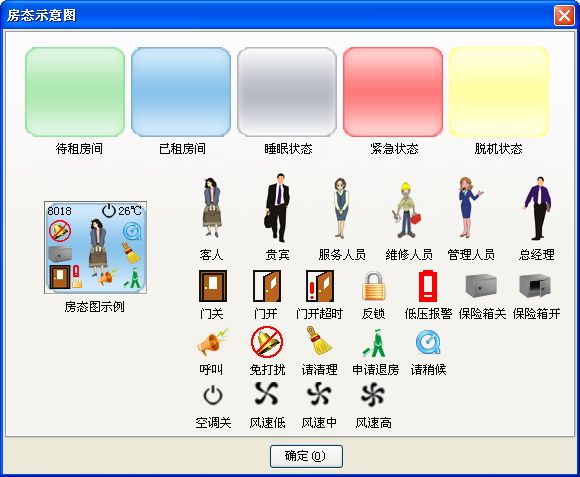Select the 门开超时 door timeout icon
This screenshot has height=477, width=580.
(320, 286)
